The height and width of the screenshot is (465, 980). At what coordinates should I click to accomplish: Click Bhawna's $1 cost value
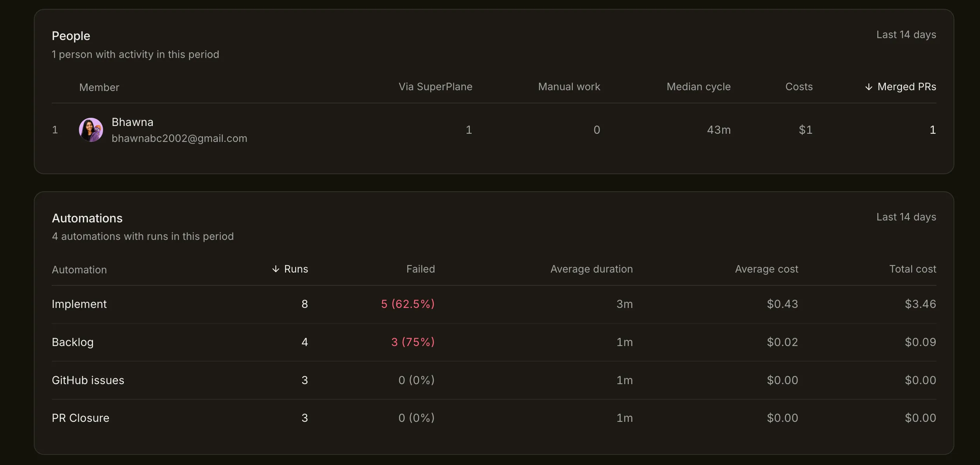[x=806, y=130]
